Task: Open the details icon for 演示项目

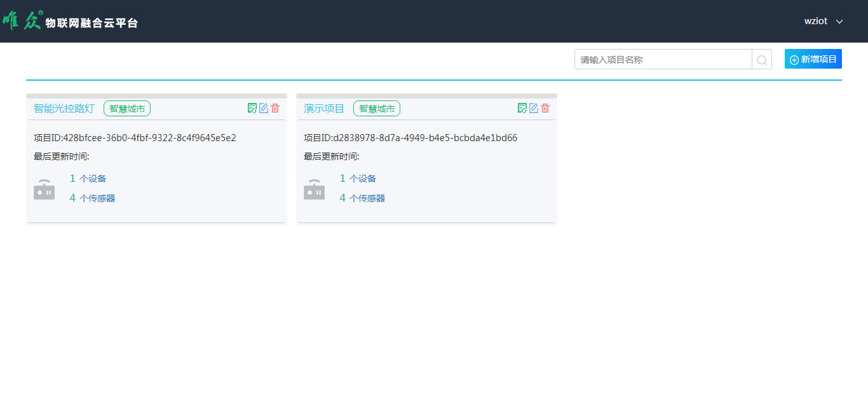Action: [x=522, y=108]
